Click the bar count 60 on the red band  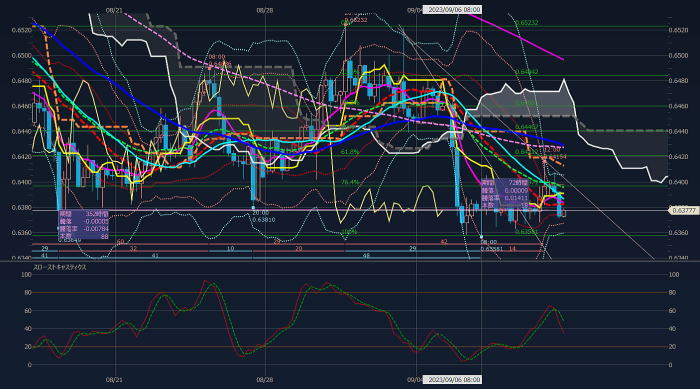[121, 242]
